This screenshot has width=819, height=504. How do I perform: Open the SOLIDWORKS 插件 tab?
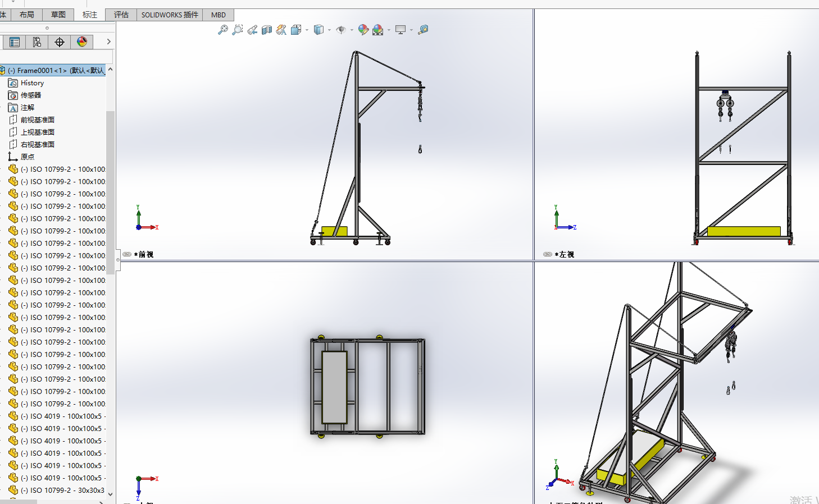(x=170, y=15)
